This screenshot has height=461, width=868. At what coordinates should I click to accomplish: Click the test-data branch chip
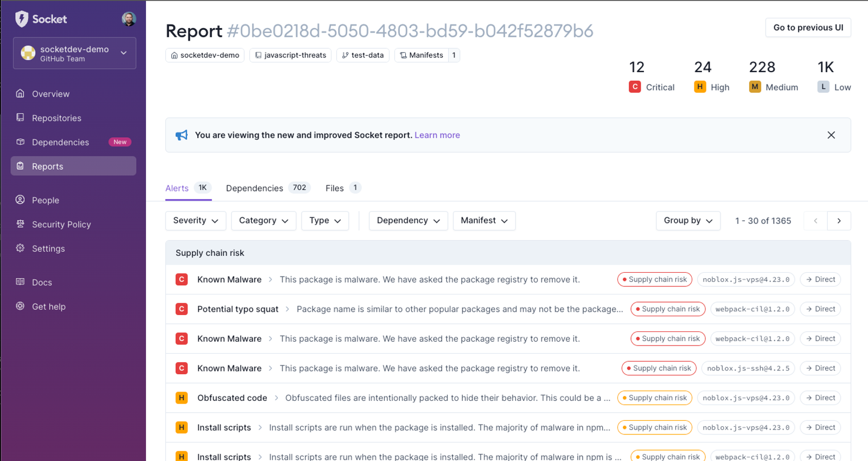tap(363, 55)
